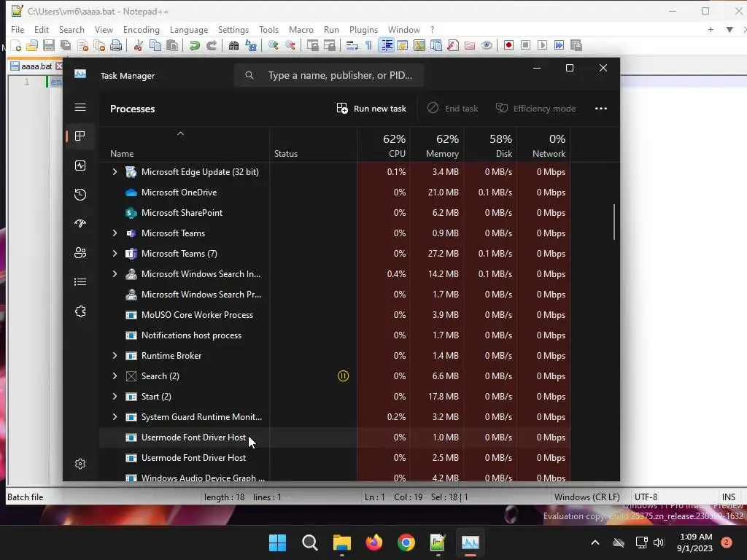Click the Redo arrow in Notepad++ toolbar
Image resolution: width=747 pixels, height=560 pixels.
[x=211, y=45]
